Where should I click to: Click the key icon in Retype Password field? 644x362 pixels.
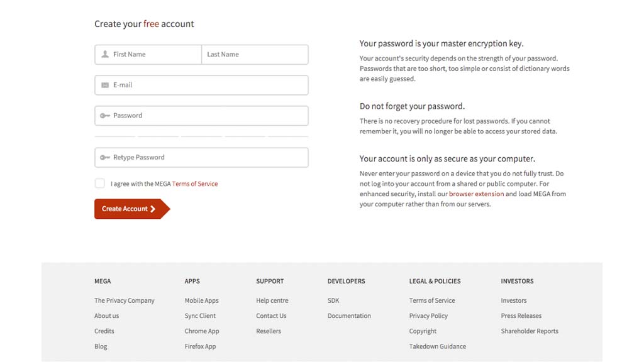[105, 158]
